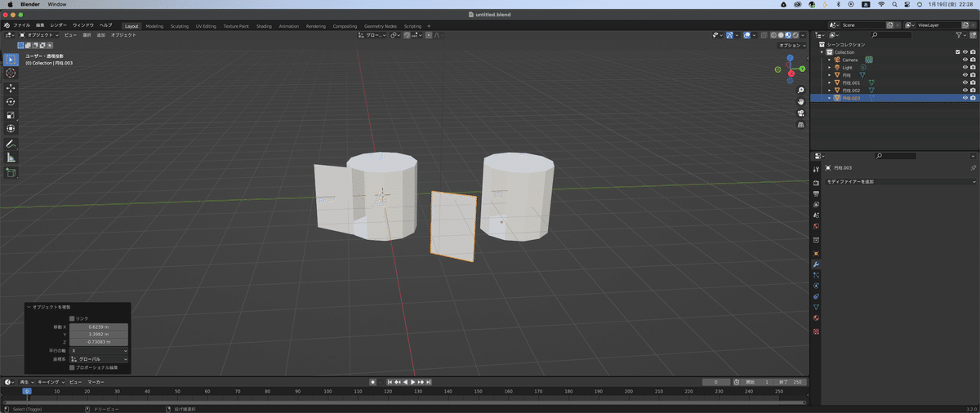The width and height of the screenshot is (980, 413).
Task: Toggle Camera visibility eye icon
Action: coord(965,60)
